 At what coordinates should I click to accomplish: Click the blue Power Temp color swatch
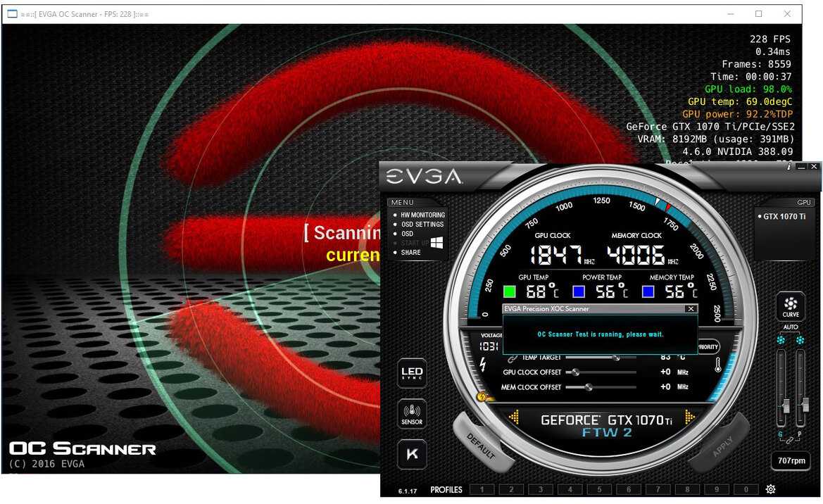coord(579,291)
